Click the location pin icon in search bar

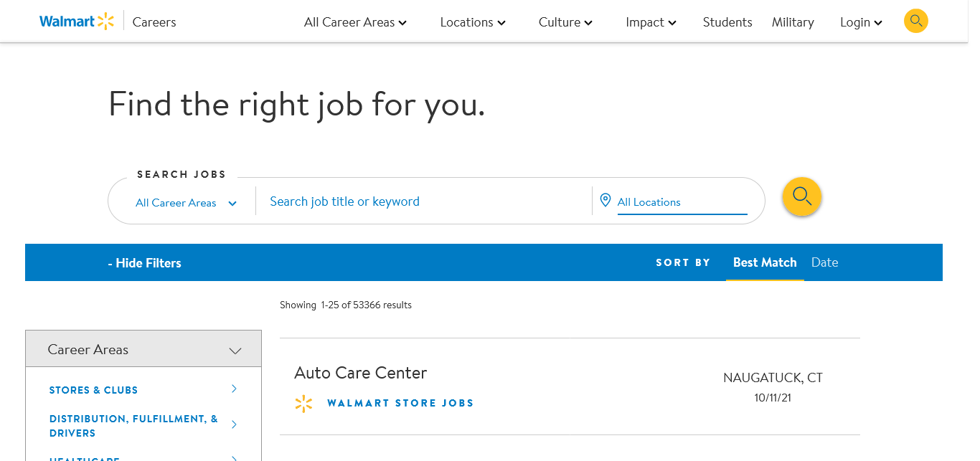(x=605, y=201)
